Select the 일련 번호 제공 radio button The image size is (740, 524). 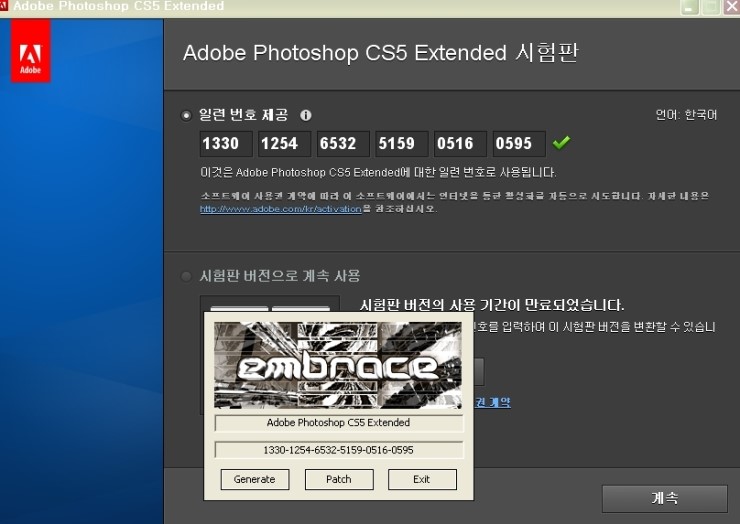(186, 116)
